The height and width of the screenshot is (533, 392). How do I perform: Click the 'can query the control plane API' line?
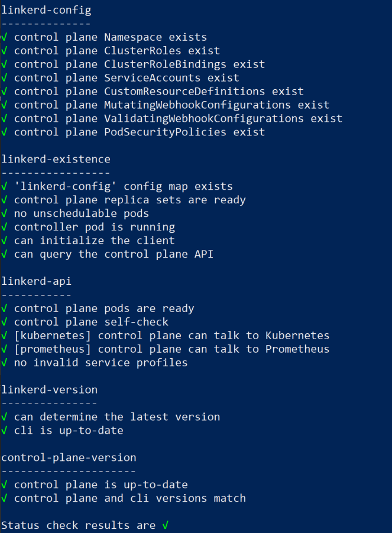pos(114,254)
